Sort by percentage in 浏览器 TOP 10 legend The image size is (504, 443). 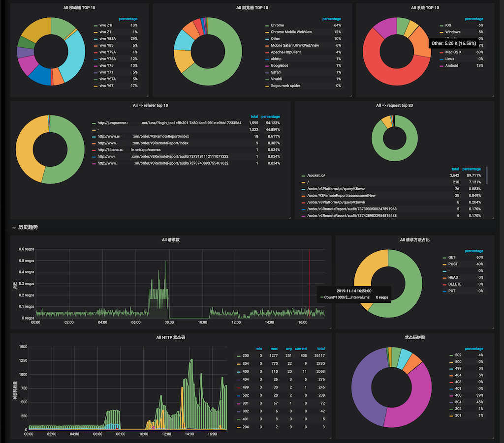coord(331,19)
